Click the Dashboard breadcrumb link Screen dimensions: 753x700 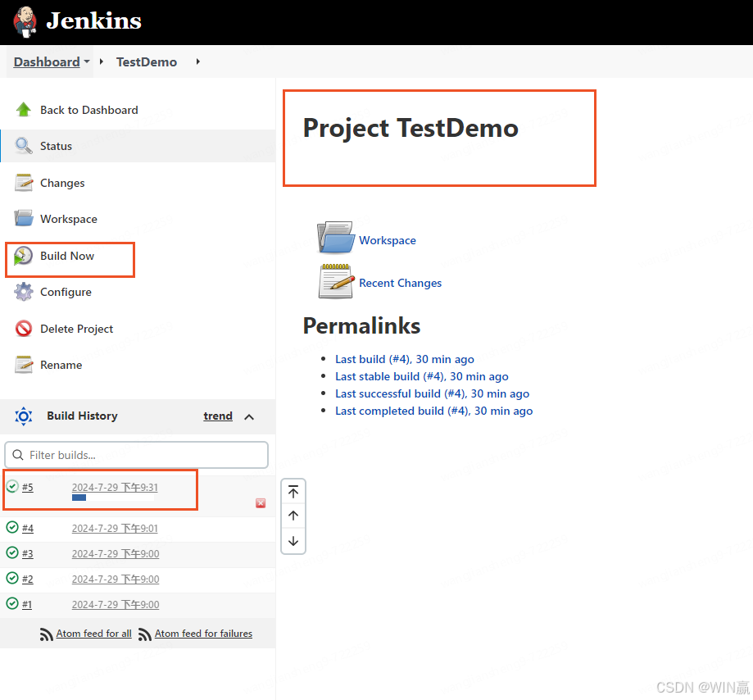[47, 62]
